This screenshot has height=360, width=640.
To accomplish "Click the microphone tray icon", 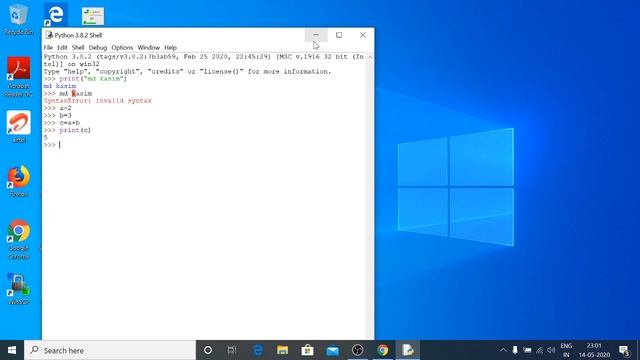I will tap(515, 350).
